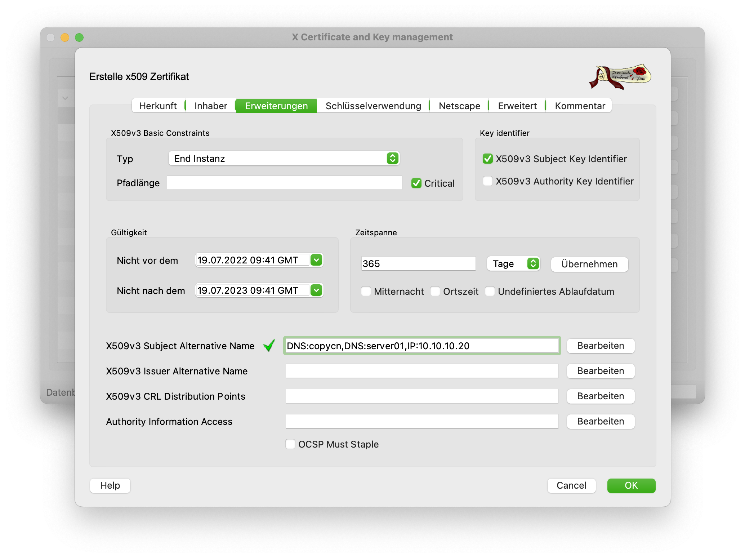
Task: Click Bearbeiten for CRL Distribution Points
Action: coord(600,396)
